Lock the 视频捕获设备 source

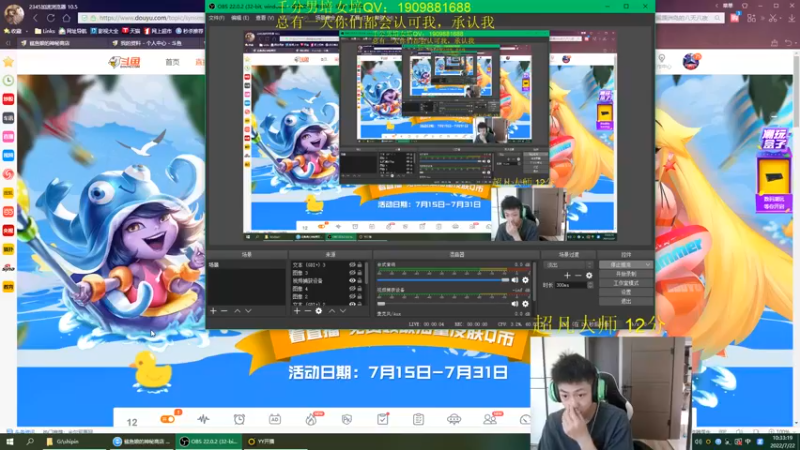coord(360,281)
